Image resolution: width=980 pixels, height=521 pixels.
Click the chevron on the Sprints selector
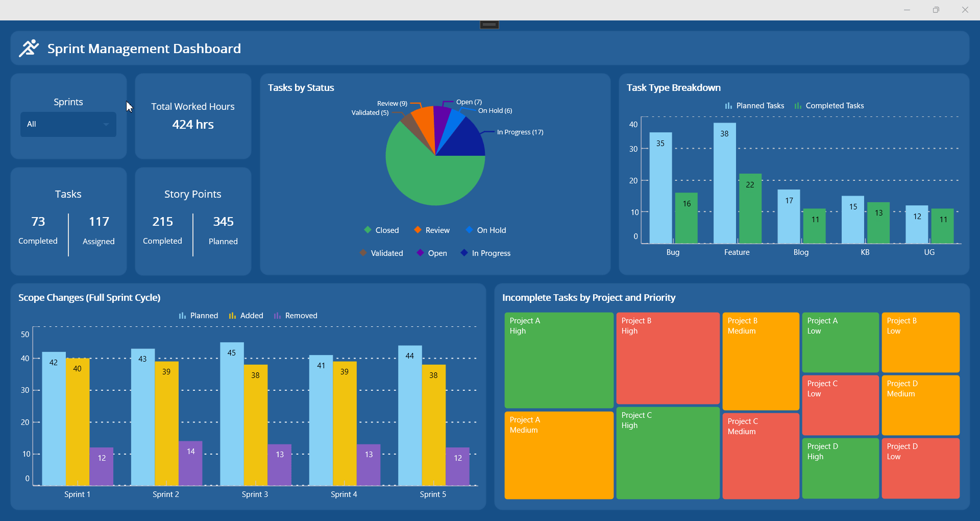(x=106, y=124)
